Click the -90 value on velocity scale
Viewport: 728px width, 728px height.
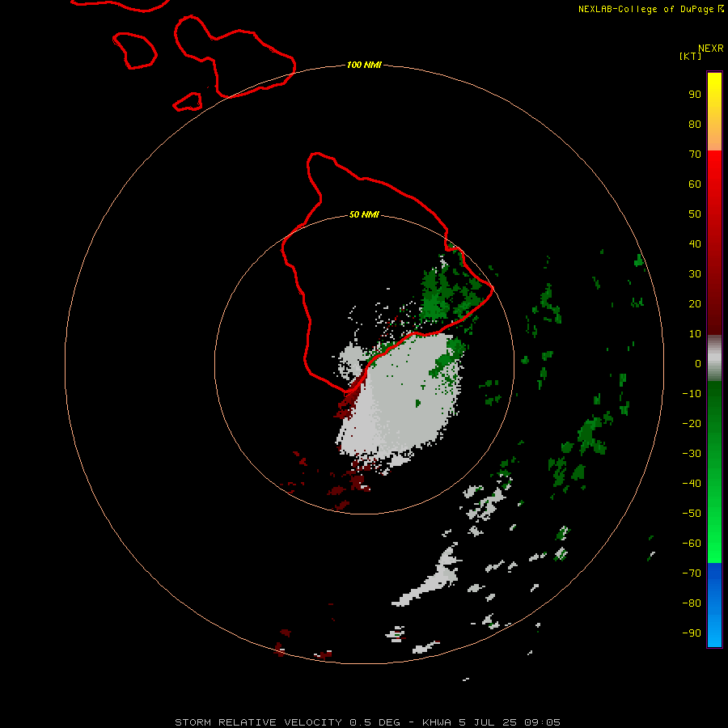click(x=692, y=633)
